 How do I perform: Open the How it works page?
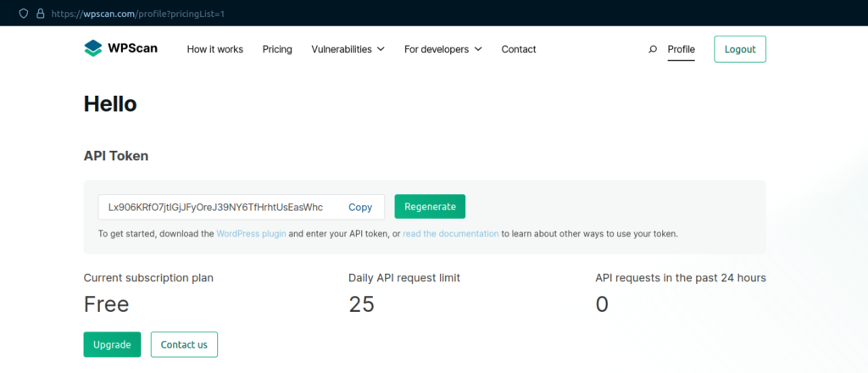coord(214,49)
